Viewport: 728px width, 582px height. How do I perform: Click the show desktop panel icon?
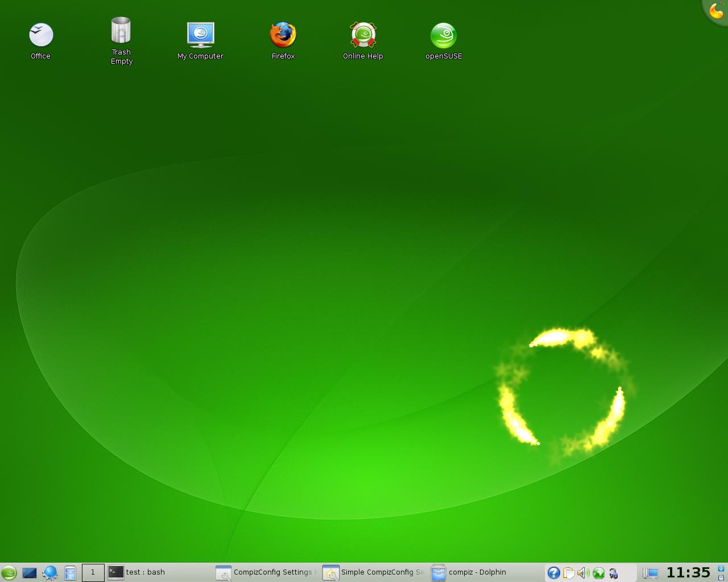tap(30, 572)
